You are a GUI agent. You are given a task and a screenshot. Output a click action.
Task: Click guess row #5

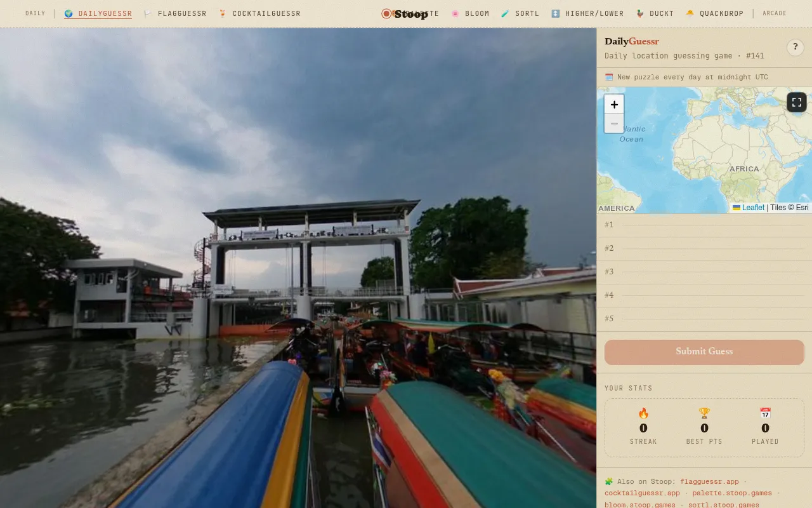[704, 319]
